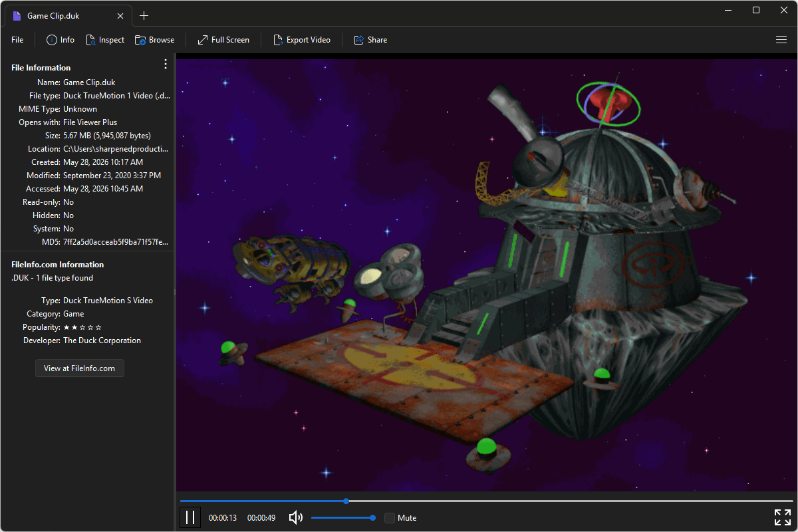Click the Category value Game
Image resolution: width=798 pixels, height=532 pixels.
(74, 314)
